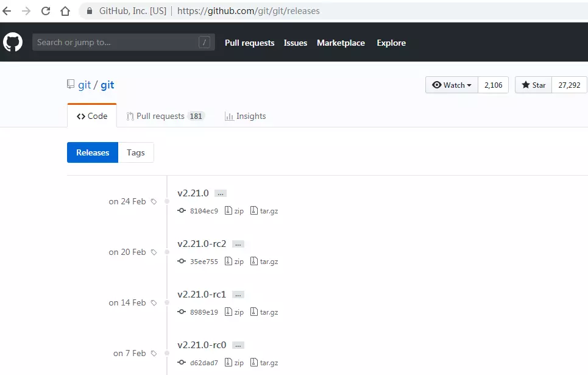Click the repository book icon
The height and width of the screenshot is (375, 588).
(71, 84)
